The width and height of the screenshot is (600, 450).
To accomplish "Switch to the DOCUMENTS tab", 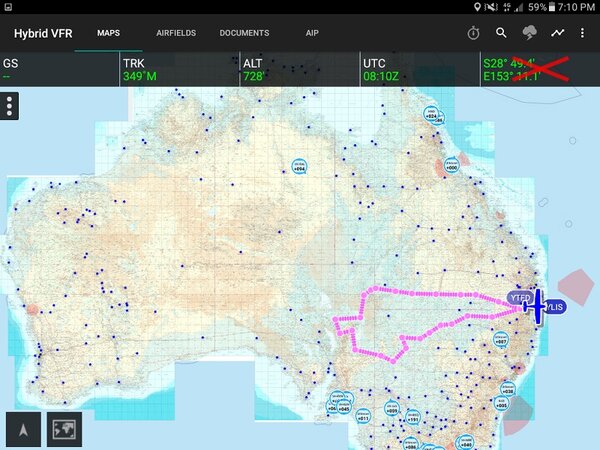I will click(244, 33).
